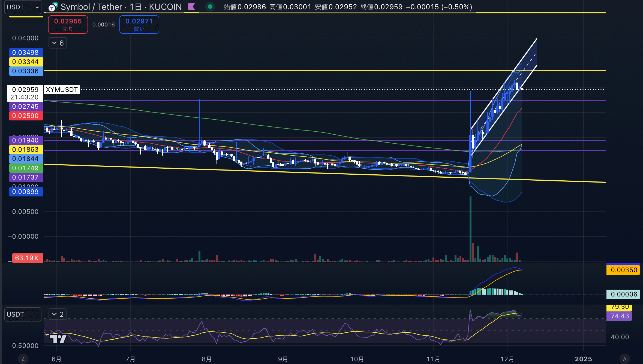Click the 0.03498 blue price label
Screen dimensions: 643x364
[x=26, y=53]
